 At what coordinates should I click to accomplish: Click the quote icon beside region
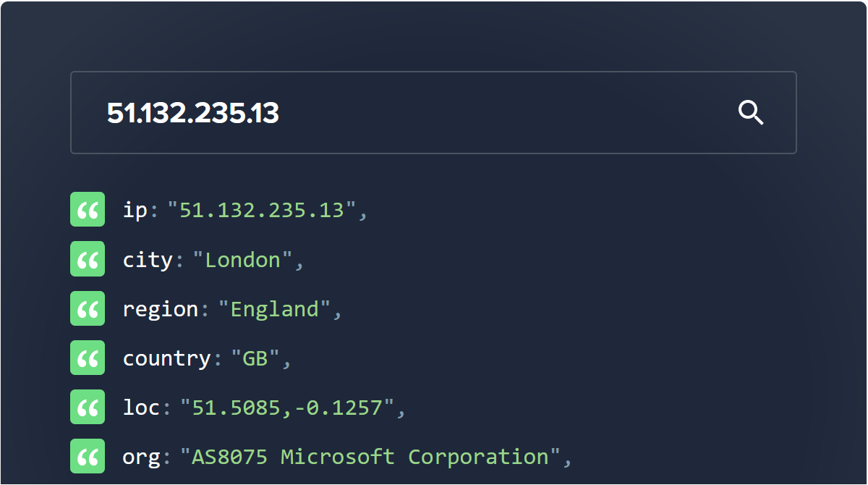click(x=88, y=308)
